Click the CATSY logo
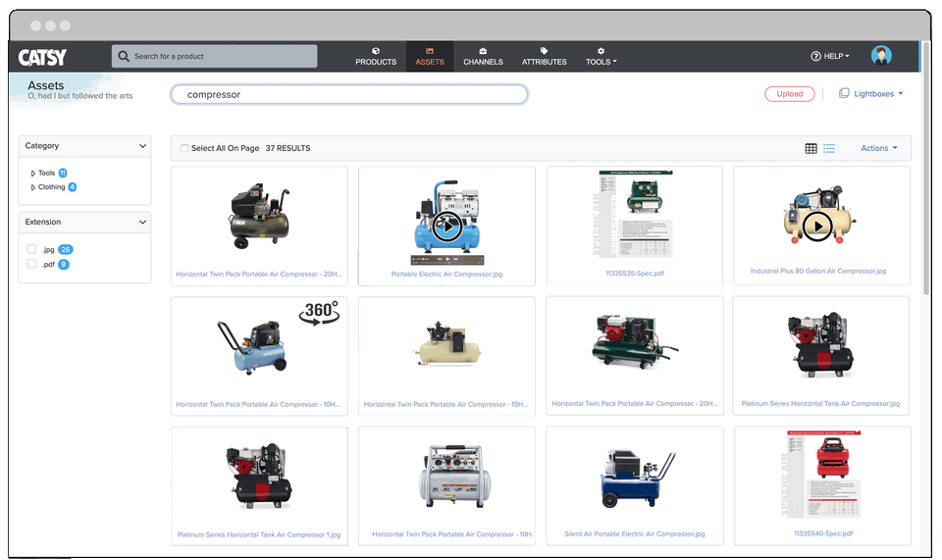942x560 pixels. click(42, 58)
